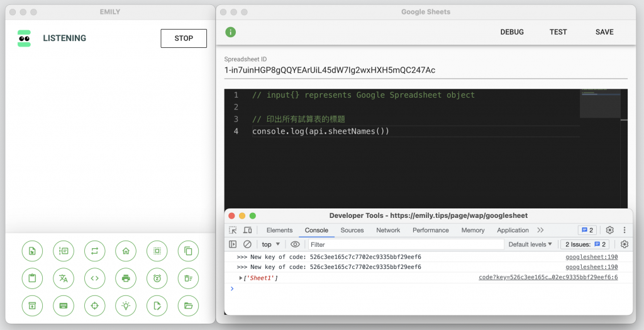Image resolution: width=644 pixels, height=330 pixels.
Task: Click the home icon in EMILY
Action: [x=126, y=251]
